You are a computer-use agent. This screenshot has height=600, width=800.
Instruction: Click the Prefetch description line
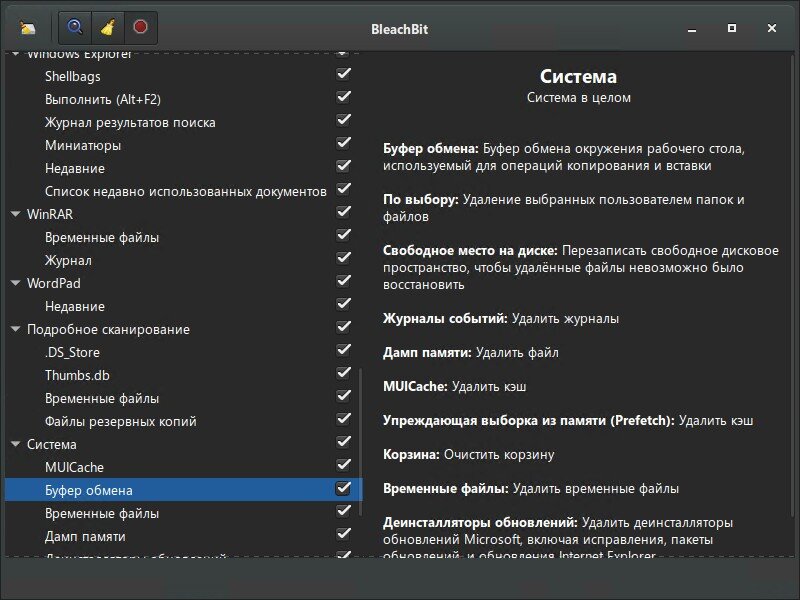(x=568, y=420)
